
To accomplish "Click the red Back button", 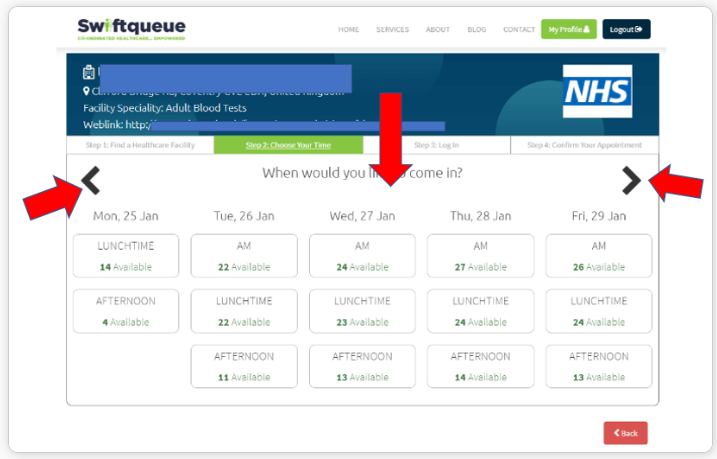I will click(625, 433).
